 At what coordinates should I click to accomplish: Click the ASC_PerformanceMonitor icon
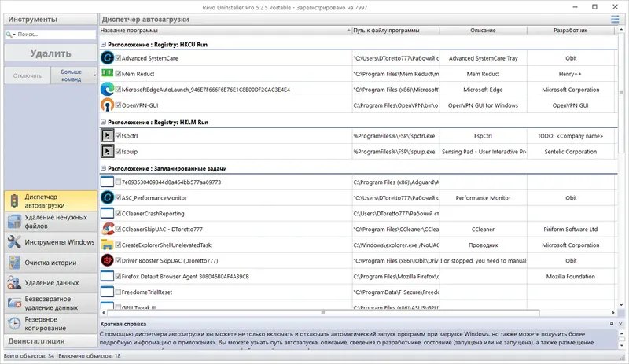(x=107, y=197)
